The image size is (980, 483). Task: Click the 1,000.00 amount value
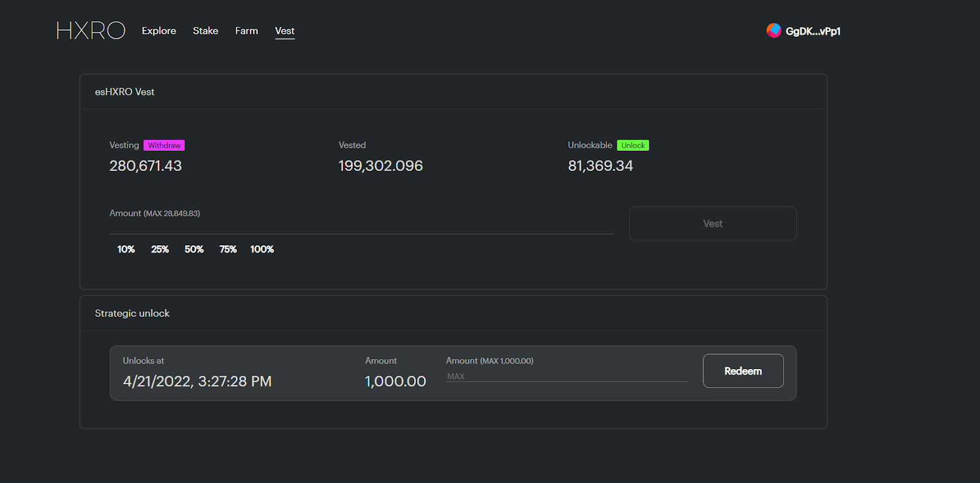[x=396, y=381]
